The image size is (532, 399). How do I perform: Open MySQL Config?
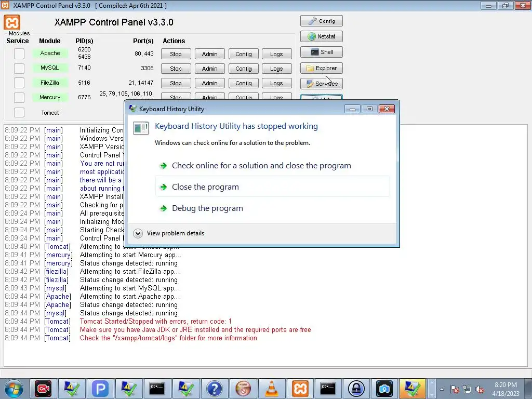pos(244,69)
